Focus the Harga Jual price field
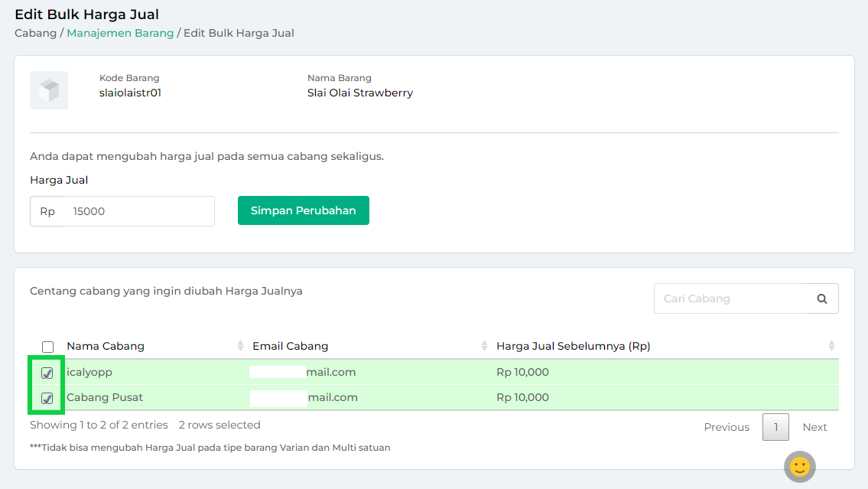 pos(138,211)
